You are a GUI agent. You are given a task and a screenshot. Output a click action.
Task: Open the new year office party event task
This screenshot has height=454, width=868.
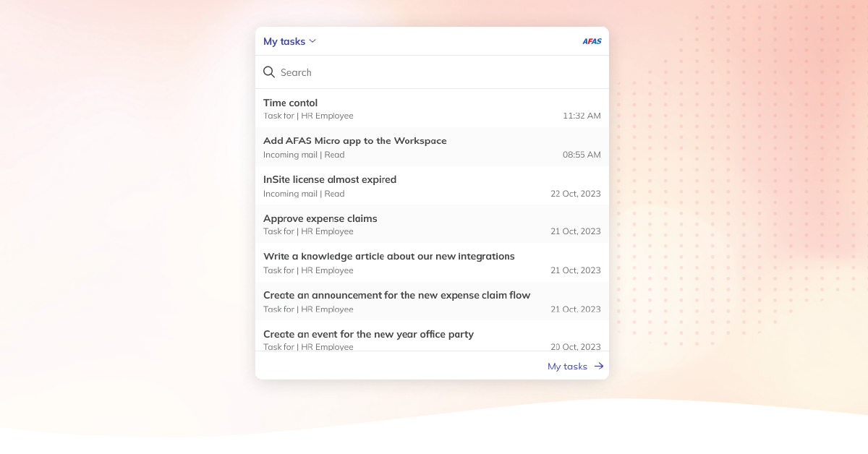click(368, 334)
